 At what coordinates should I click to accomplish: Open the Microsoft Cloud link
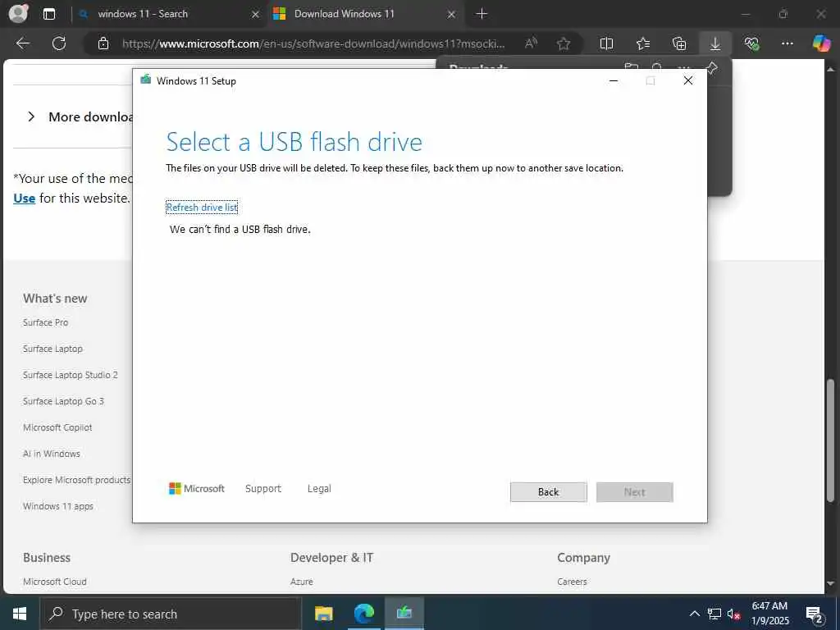pyautogui.click(x=55, y=582)
